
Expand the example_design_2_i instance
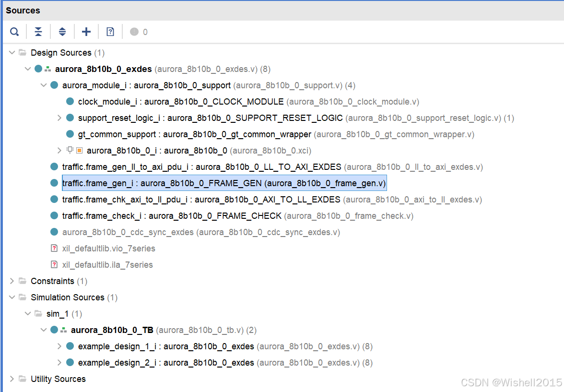point(59,362)
